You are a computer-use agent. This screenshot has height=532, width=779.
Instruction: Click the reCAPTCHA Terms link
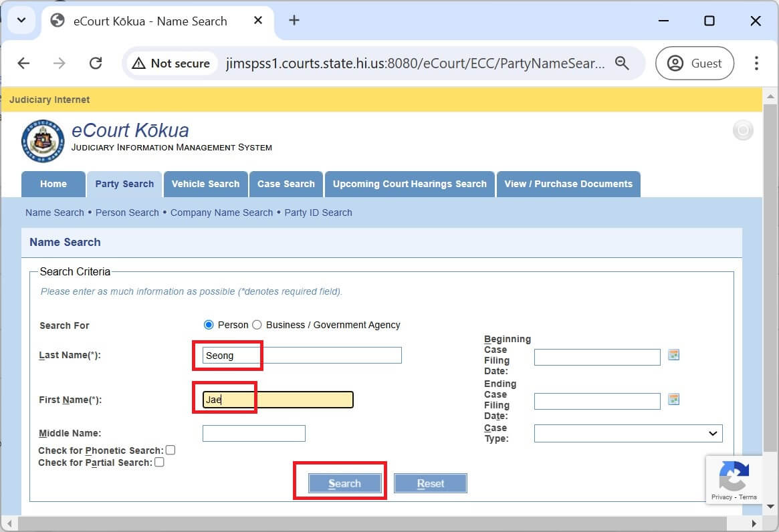click(748, 497)
